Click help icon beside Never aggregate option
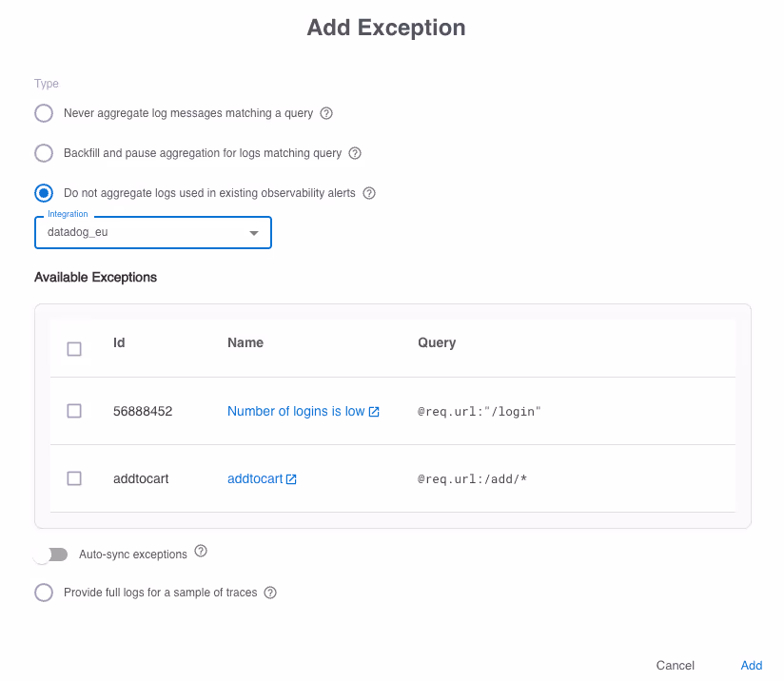 pyautogui.click(x=326, y=113)
